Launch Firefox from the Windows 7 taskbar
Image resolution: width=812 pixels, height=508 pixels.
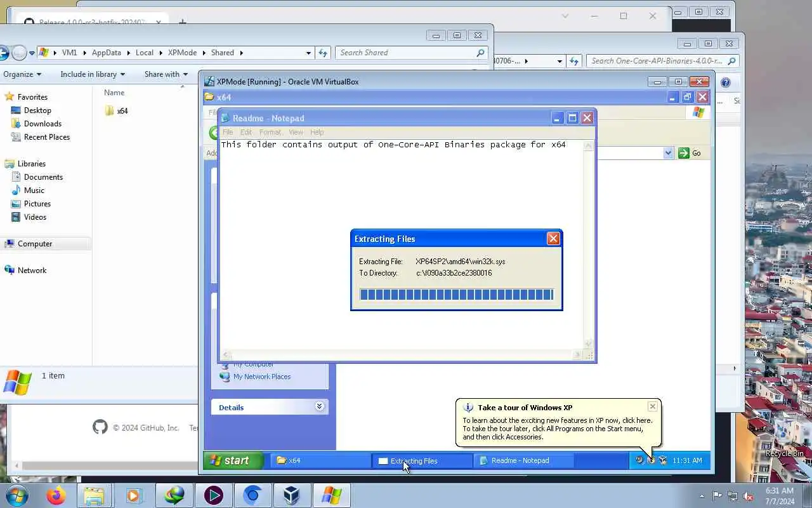point(56,495)
